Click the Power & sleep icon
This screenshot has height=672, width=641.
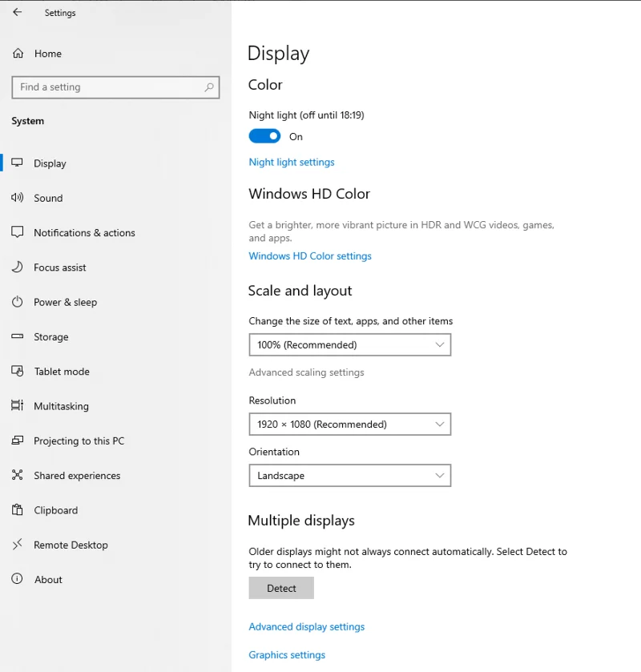point(17,302)
